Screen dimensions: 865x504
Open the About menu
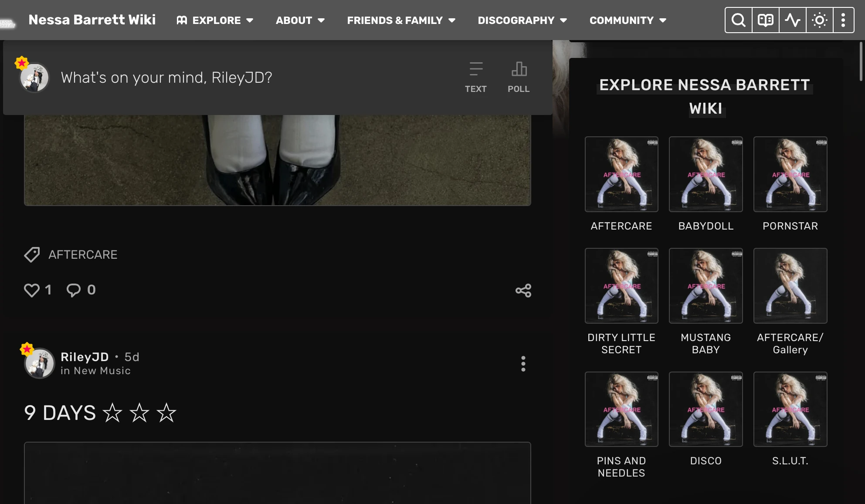pyautogui.click(x=300, y=20)
